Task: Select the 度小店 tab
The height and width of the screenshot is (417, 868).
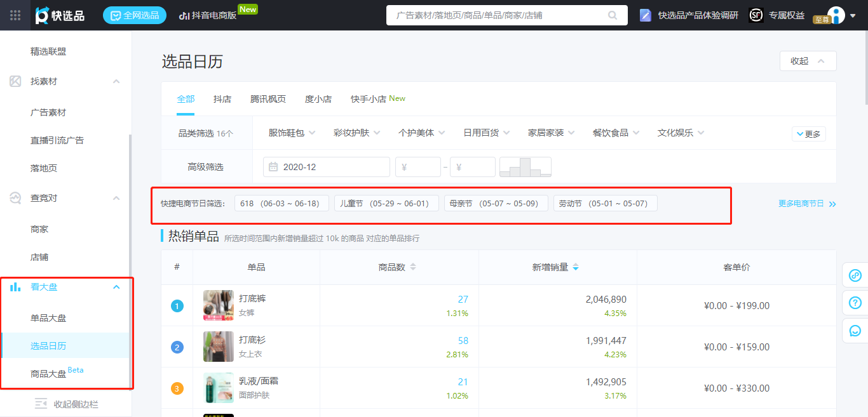Action: tap(318, 99)
